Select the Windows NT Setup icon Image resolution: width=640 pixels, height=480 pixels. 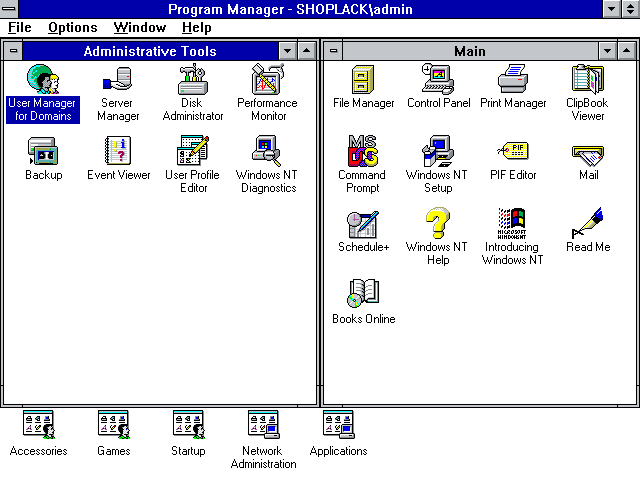[x=438, y=151]
